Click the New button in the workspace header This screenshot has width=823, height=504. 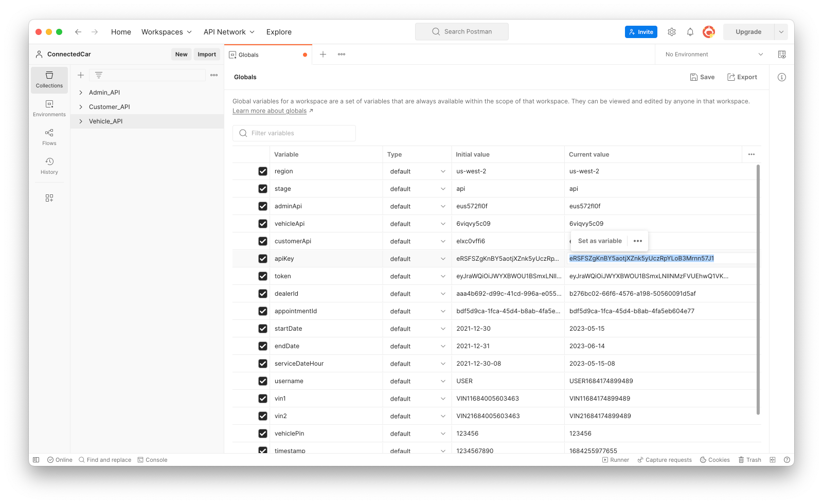coord(182,54)
